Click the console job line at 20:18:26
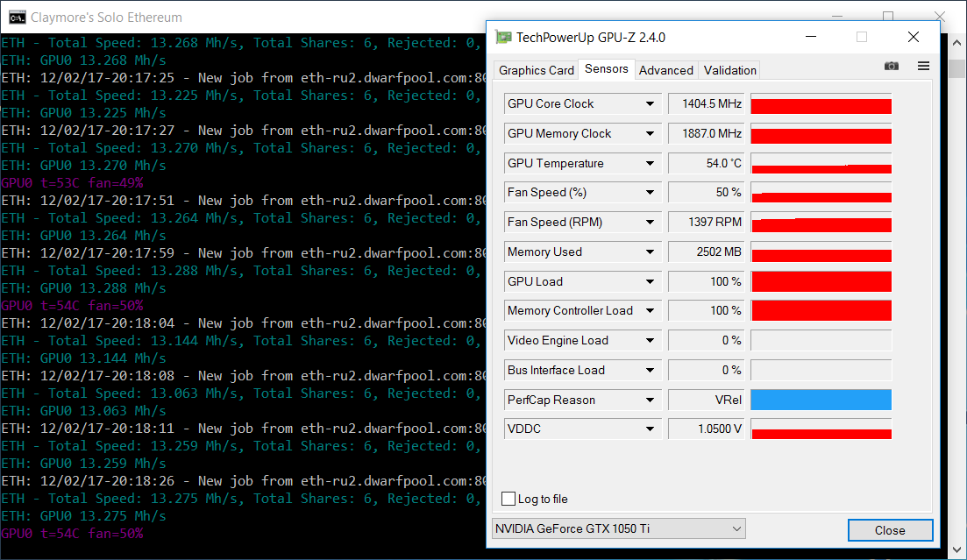Screen dimensions: 967x560 (244, 481)
